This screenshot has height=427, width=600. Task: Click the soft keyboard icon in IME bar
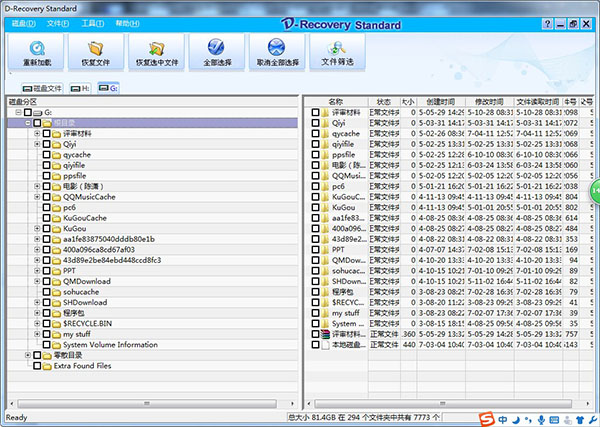[x=554, y=420]
